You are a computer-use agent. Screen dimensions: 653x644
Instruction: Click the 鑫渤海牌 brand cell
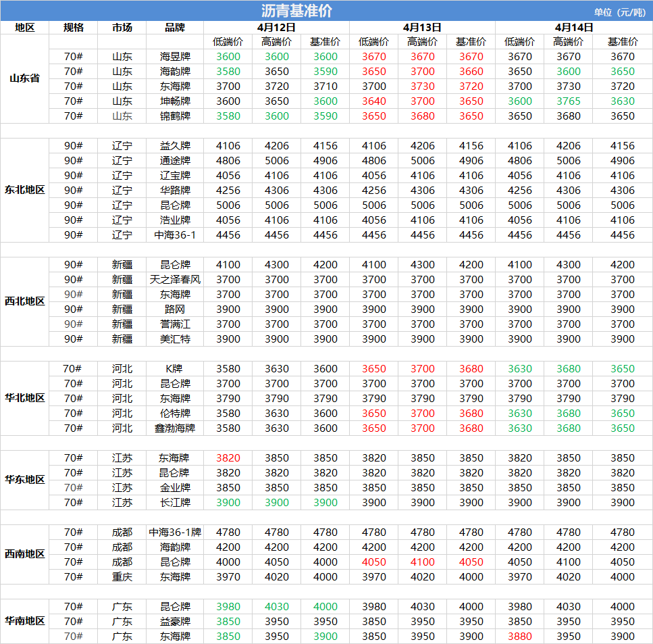[x=175, y=428]
